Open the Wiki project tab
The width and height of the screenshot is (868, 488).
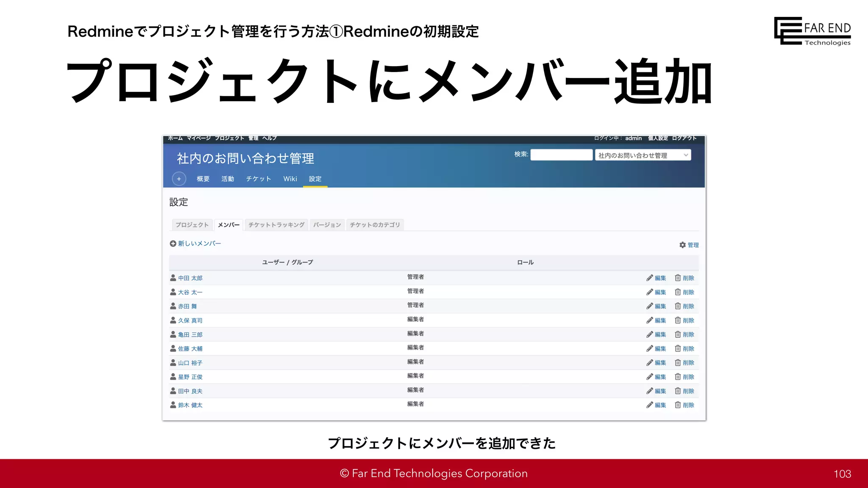point(290,179)
